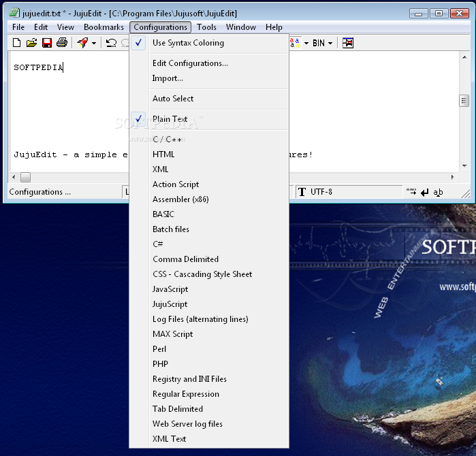This screenshot has width=476, height=456.
Task: Open the View menu
Action: (x=65, y=27)
